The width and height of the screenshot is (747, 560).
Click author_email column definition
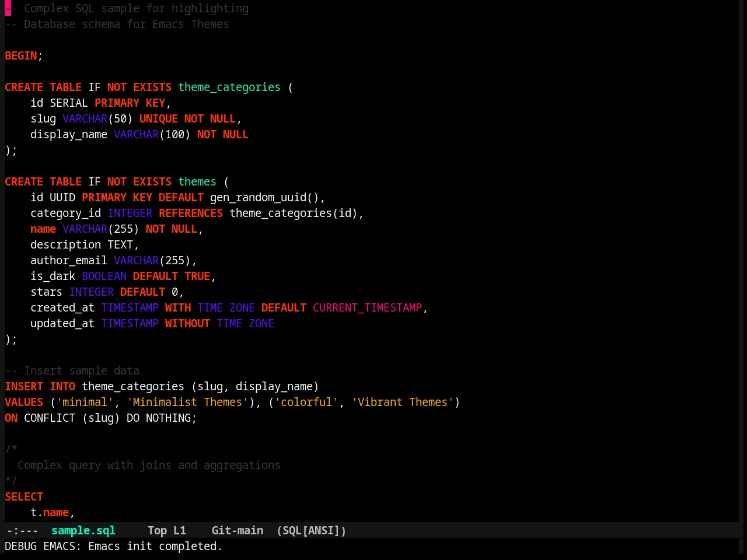coord(114,260)
